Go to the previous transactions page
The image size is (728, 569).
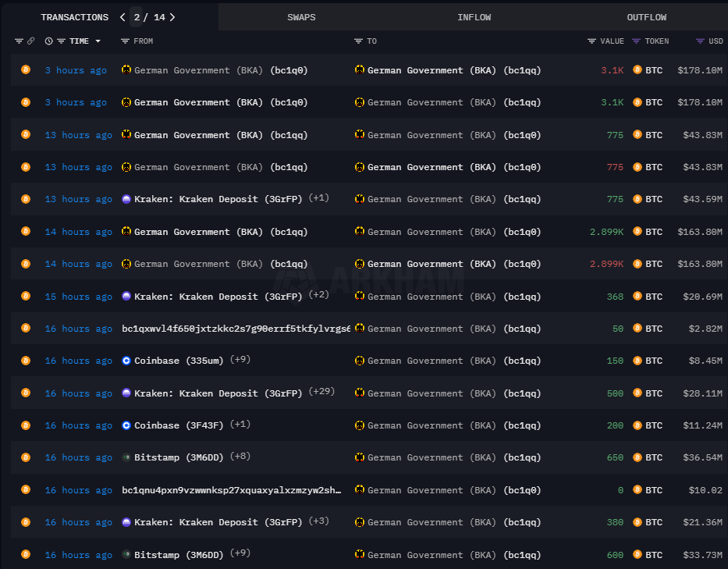pyautogui.click(x=123, y=17)
